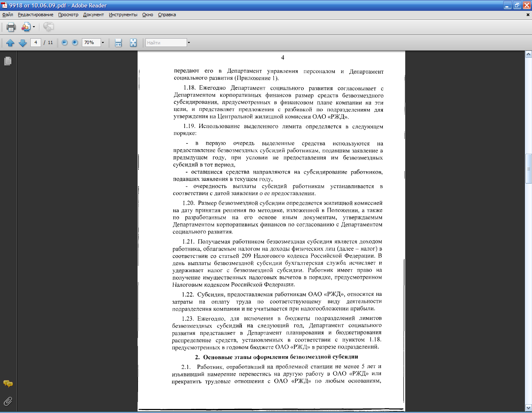The height and width of the screenshot is (413, 532).
Task: Select fit one full page icon
Action: click(133, 43)
